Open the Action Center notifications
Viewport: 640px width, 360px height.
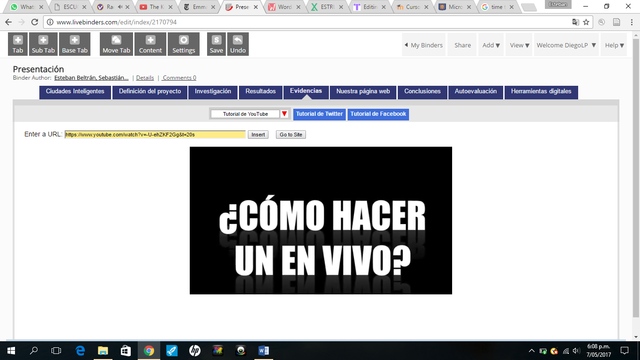(x=624, y=351)
